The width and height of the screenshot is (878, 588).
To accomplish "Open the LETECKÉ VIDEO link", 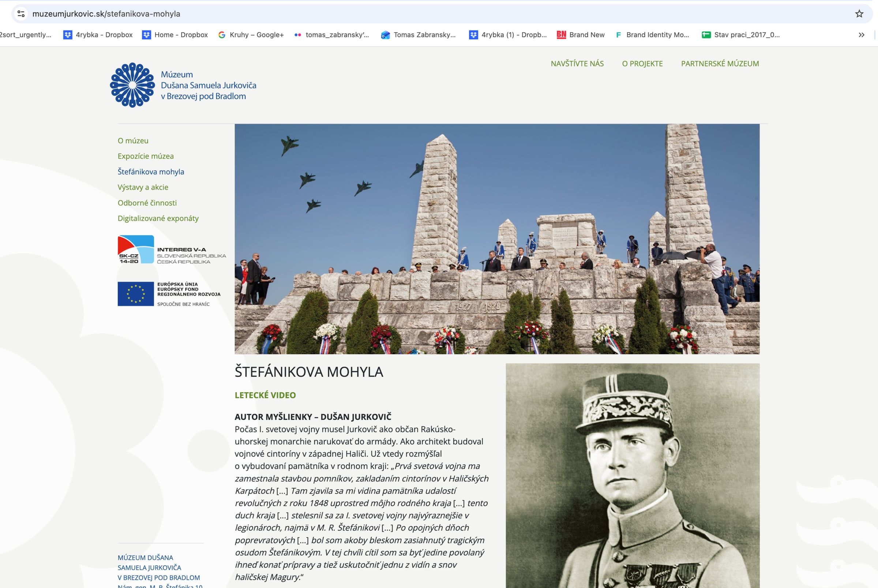I will coord(265,395).
